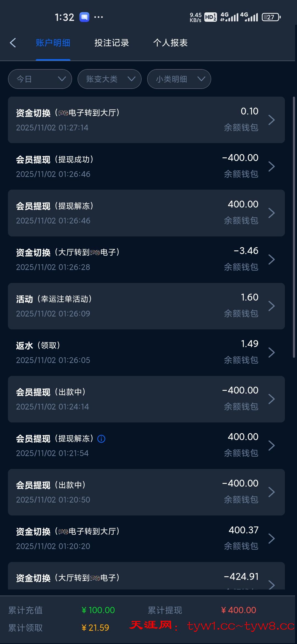
Task: Select the 账户明细 tab
Action: [x=53, y=43]
